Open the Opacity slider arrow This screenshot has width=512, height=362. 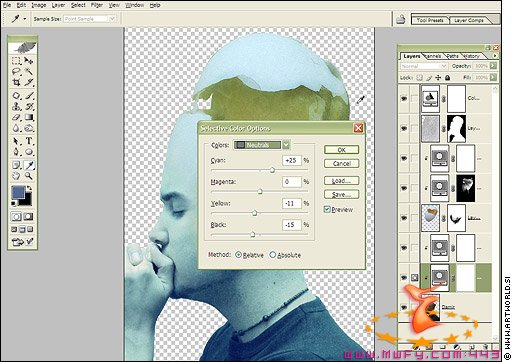[493, 66]
